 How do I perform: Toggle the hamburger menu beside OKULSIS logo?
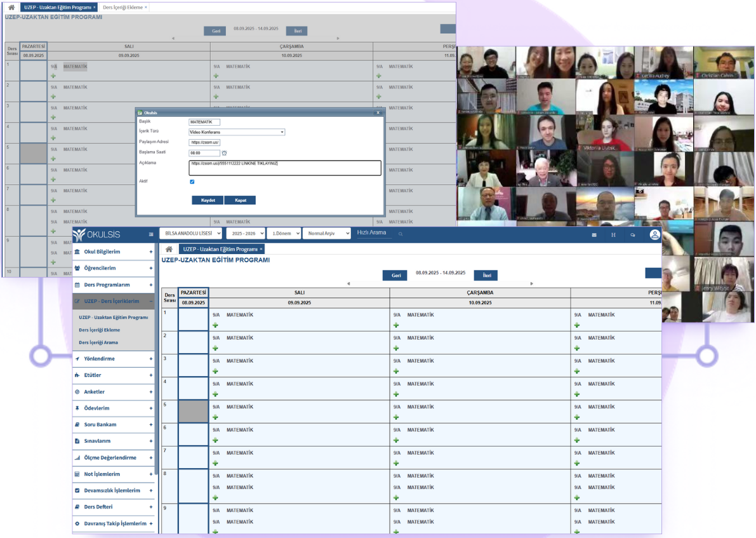click(151, 234)
